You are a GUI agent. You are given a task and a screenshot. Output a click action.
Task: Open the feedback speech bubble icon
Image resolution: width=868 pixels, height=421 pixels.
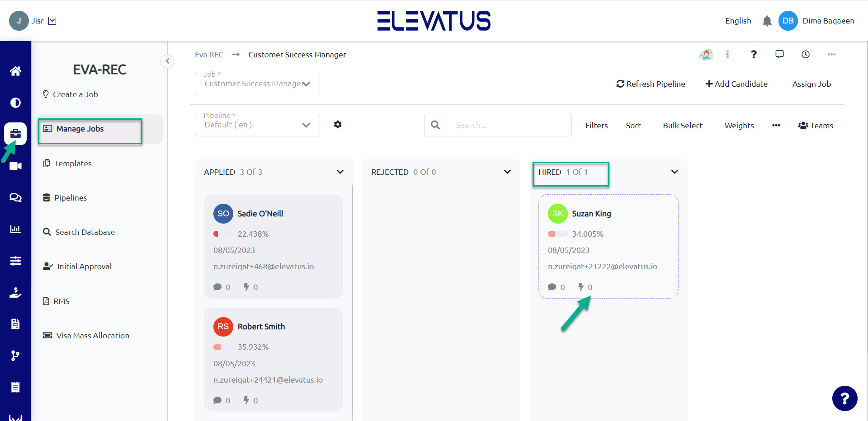779,54
